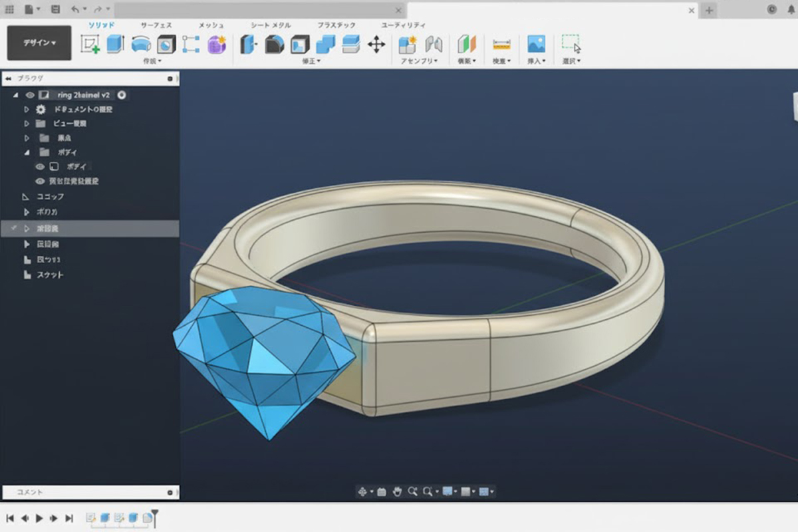Screen dimensions: 798x532
Task: Open the シートメタル tab
Action: click(270, 25)
